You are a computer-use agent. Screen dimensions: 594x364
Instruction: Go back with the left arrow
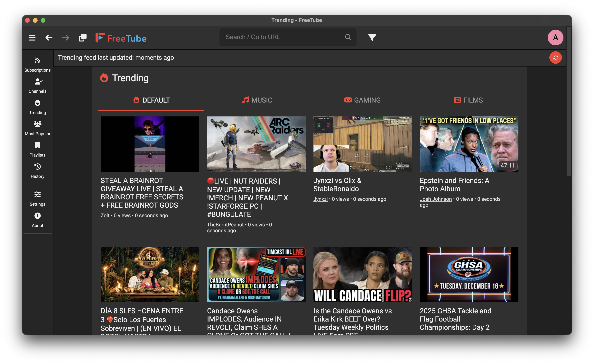tap(49, 38)
